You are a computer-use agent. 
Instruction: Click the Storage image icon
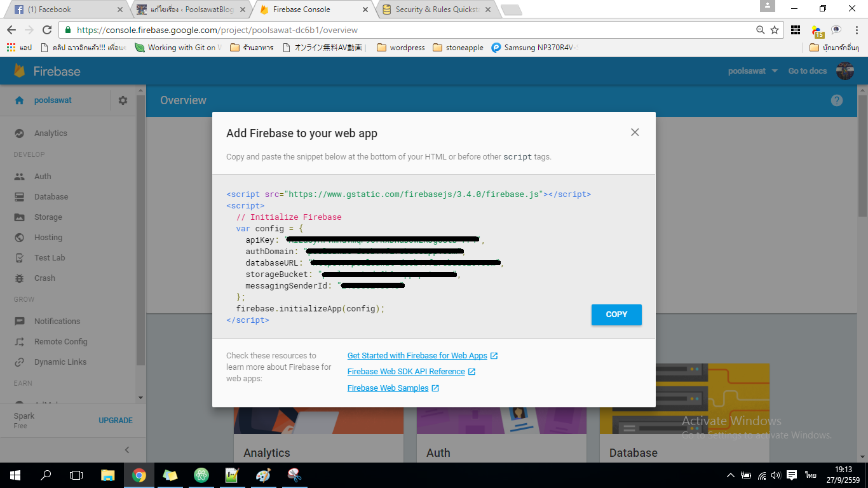(x=20, y=217)
